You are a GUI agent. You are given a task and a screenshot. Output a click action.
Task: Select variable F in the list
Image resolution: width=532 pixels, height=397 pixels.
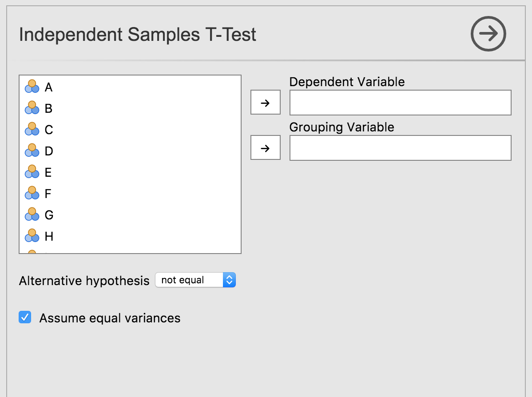[48, 194]
